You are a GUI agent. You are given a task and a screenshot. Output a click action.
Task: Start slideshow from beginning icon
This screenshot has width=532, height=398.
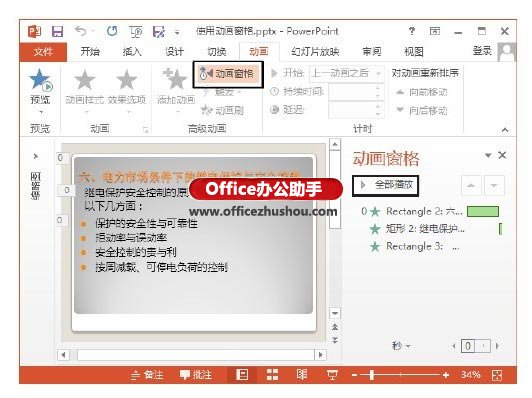click(136, 32)
